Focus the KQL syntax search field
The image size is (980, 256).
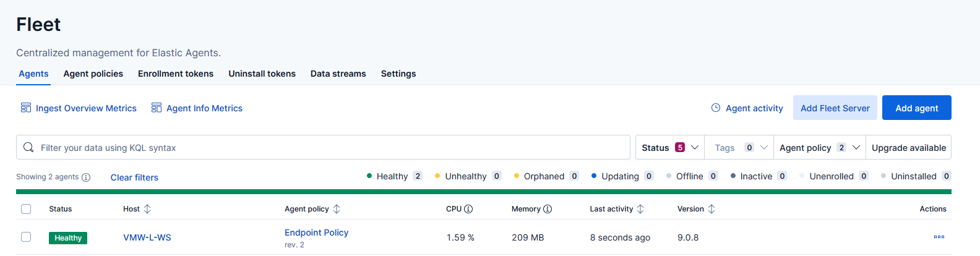tap(328, 148)
